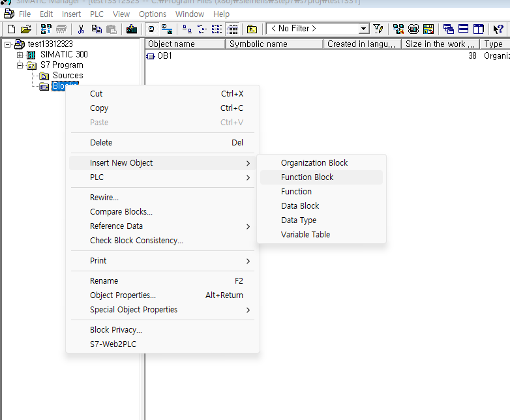Click the S7 Memory Card toolbar icon
Viewport: 510px width, 420px height.
(x=61, y=29)
